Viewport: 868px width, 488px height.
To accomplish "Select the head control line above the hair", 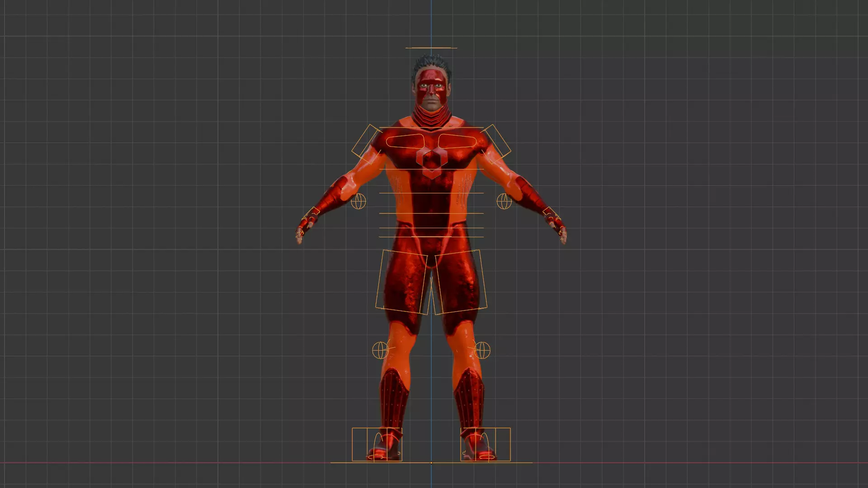I will pyautogui.click(x=431, y=48).
